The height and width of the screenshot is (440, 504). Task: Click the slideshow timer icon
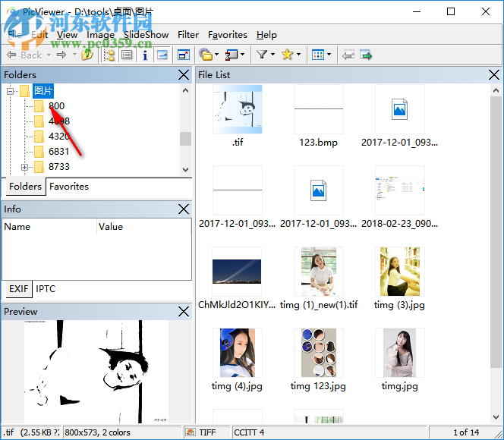[232, 55]
